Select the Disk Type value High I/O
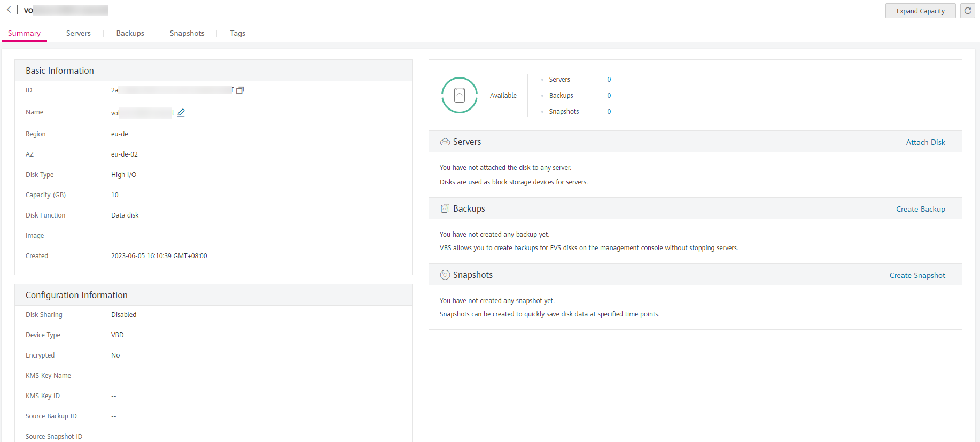This screenshot has width=980, height=442. click(x=124, y=175)
